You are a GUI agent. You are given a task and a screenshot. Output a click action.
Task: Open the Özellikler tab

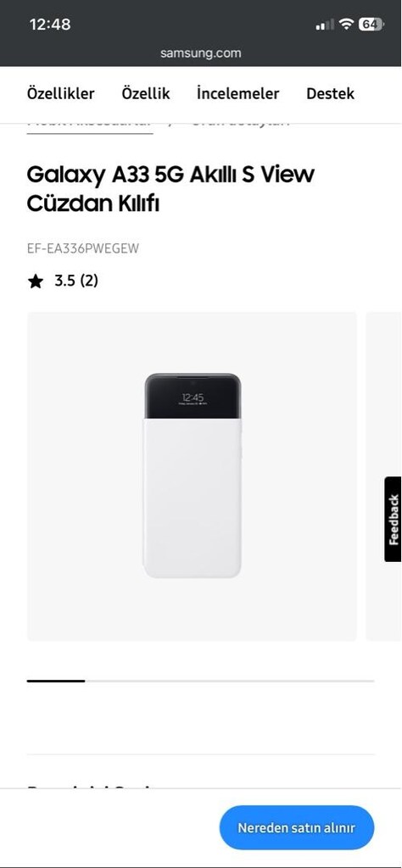[61, 93]
